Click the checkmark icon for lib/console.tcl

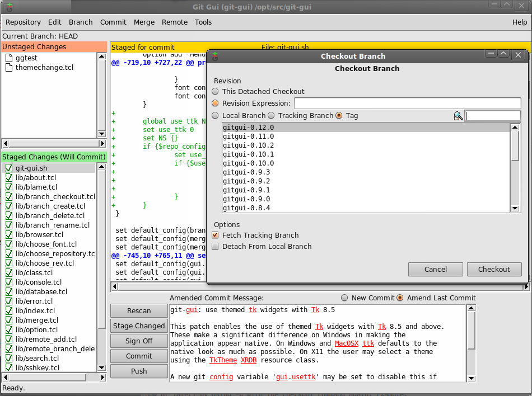pos(9,282)
